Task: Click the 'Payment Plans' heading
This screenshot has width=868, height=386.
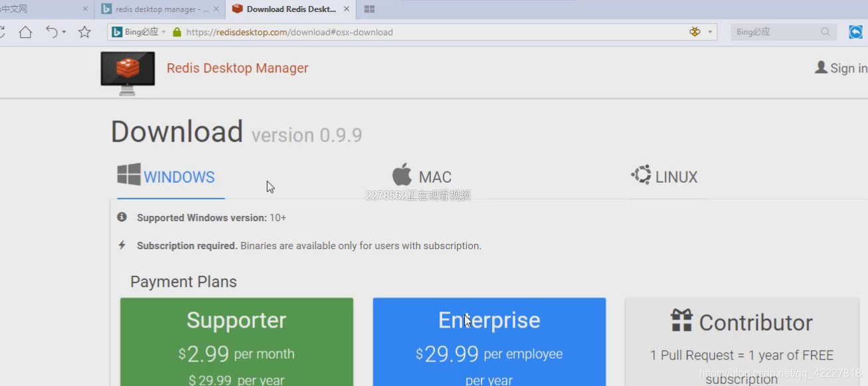Action: [x=183, y=282]
